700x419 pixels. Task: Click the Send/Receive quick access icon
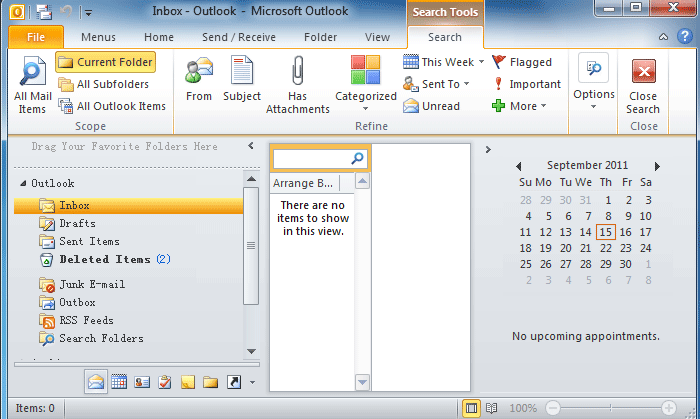44,11
